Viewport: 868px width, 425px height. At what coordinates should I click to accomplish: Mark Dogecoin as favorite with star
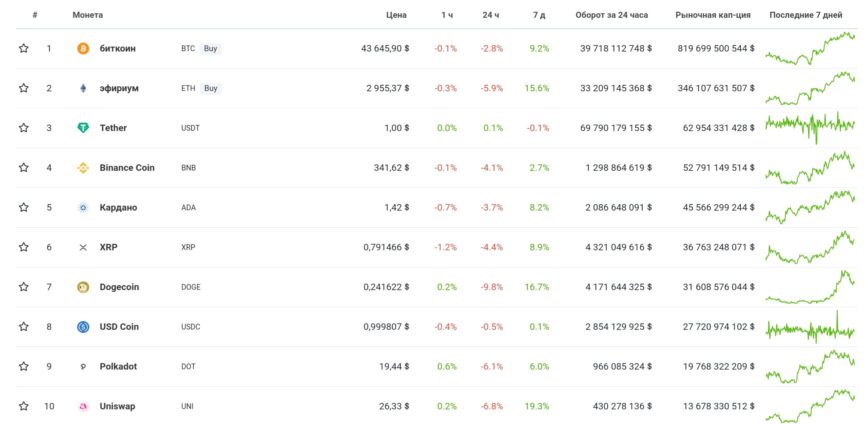coord(23,287)
